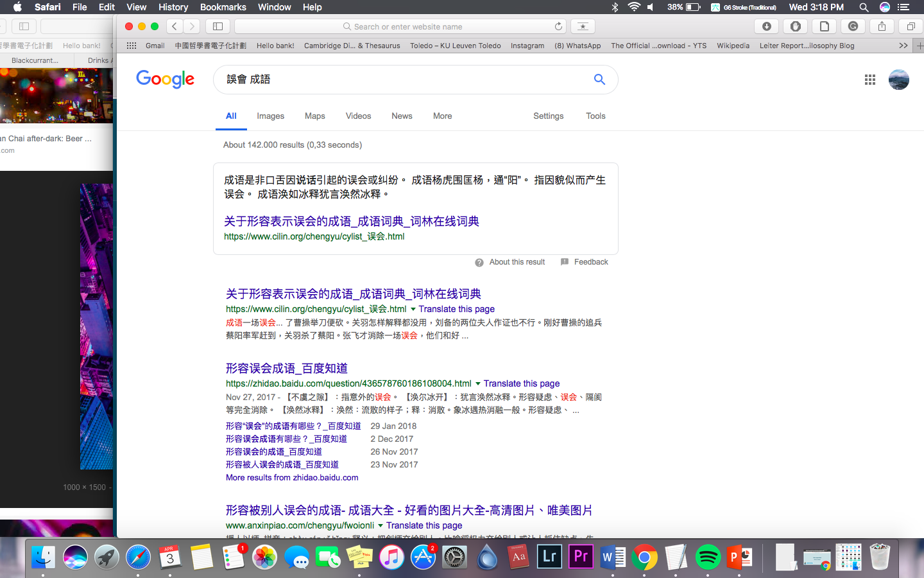The height and width of the screenshot is (578, 924).
Task: Open the Gmail bookmark
Action: [155, 46]
